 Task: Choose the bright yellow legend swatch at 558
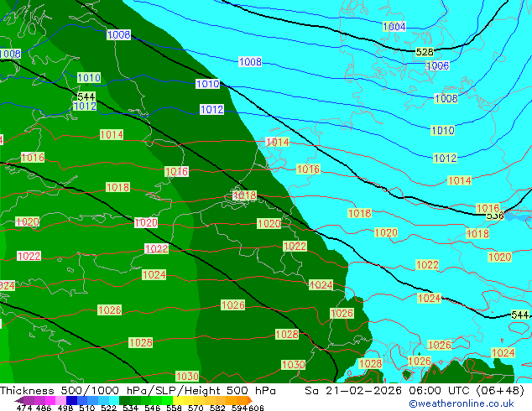tap(178, 400)
